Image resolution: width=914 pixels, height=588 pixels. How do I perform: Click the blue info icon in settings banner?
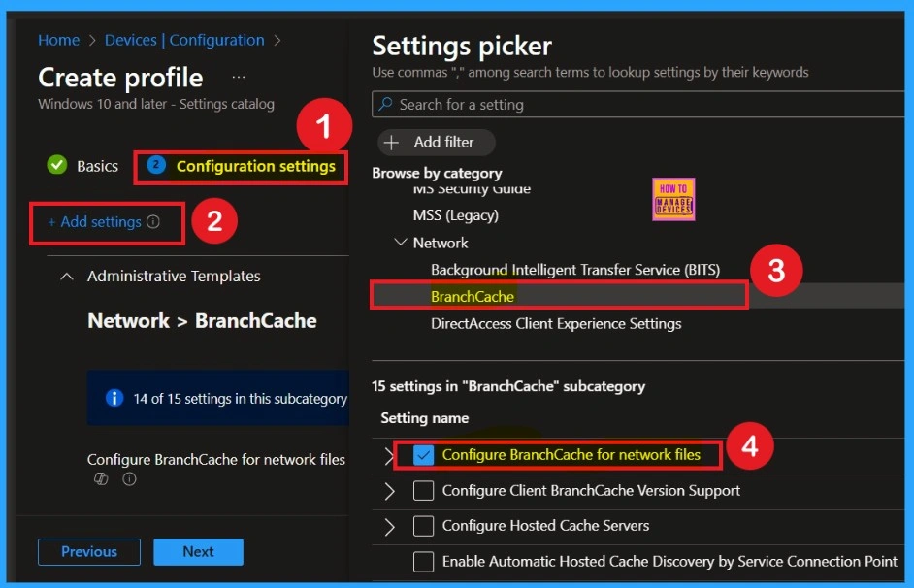coord(114,399)
